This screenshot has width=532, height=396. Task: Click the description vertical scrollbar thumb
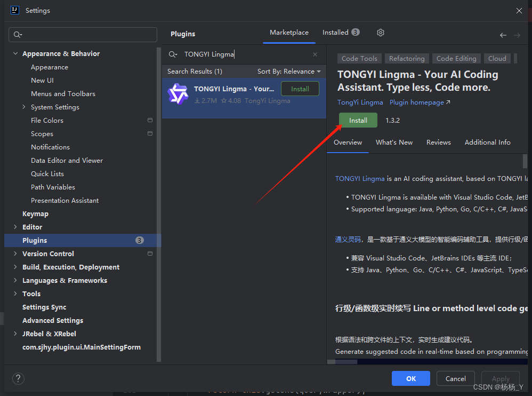525,161
